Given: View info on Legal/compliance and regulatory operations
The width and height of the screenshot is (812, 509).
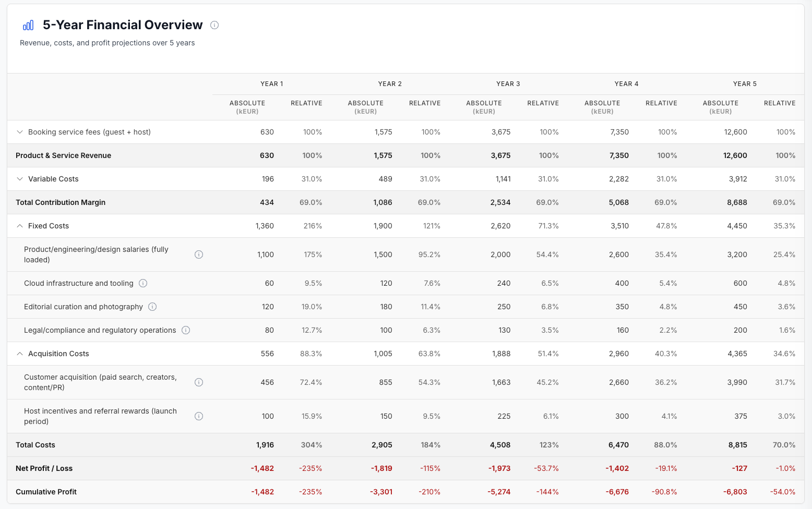Looking at the screenshot, I should pyautogui.click(x=186, y=330).
